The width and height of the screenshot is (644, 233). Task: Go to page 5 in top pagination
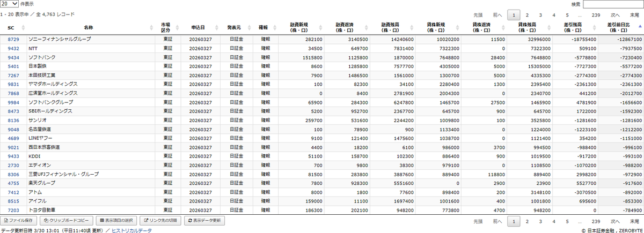(x=567, y=15)
